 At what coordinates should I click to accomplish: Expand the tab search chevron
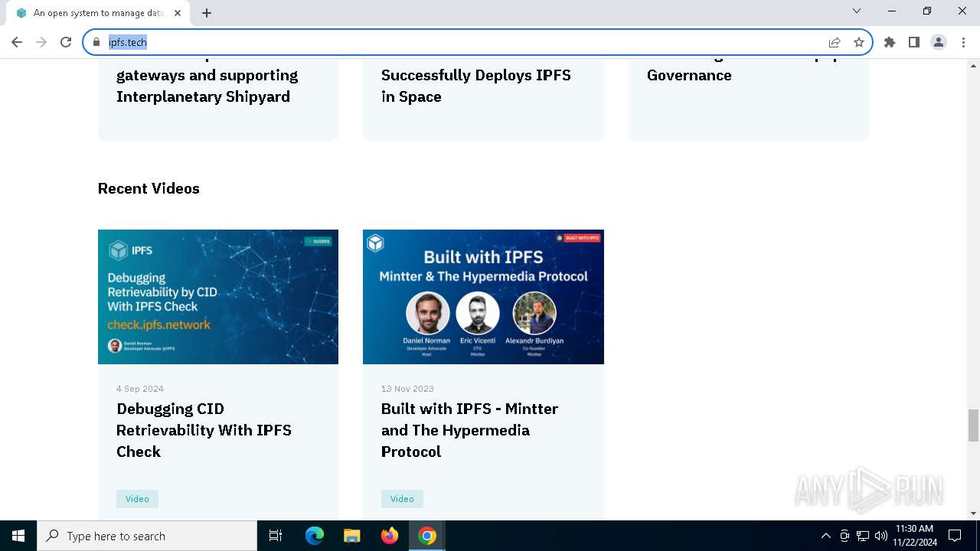point(857,11)
